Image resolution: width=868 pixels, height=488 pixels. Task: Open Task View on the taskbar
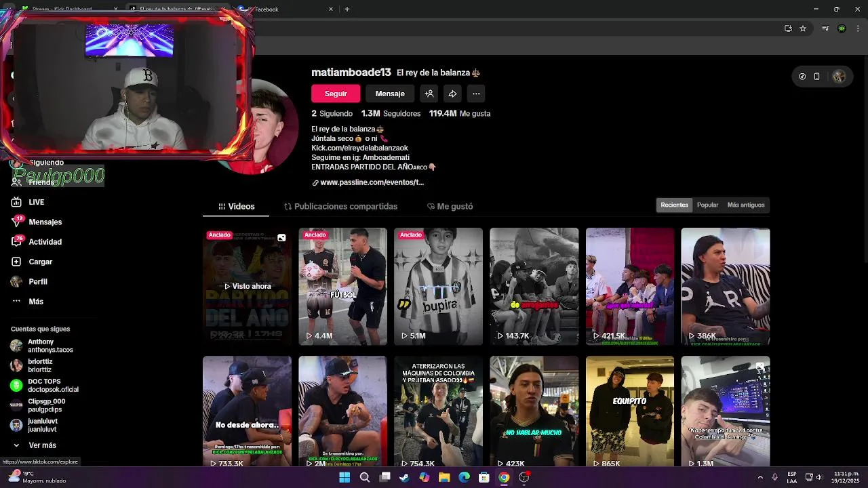[384, 477]
